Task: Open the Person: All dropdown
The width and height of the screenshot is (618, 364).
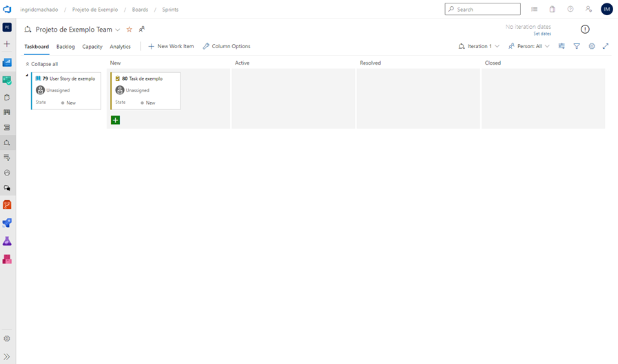Action: pyautogui.click(x=529, y=46)
